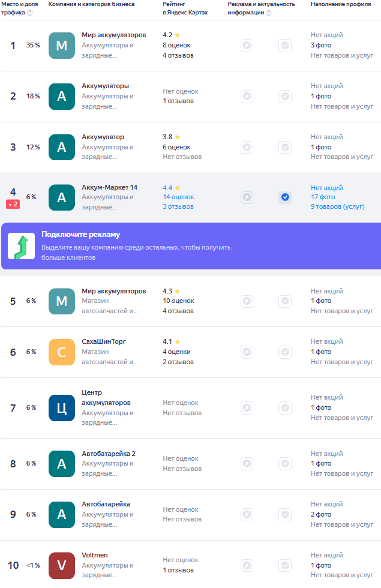Viewport: 381px width, 588px height.
Task: Click the green arrow icon in the ad banner
Action: pyautogui.click(x=22, y=246)
